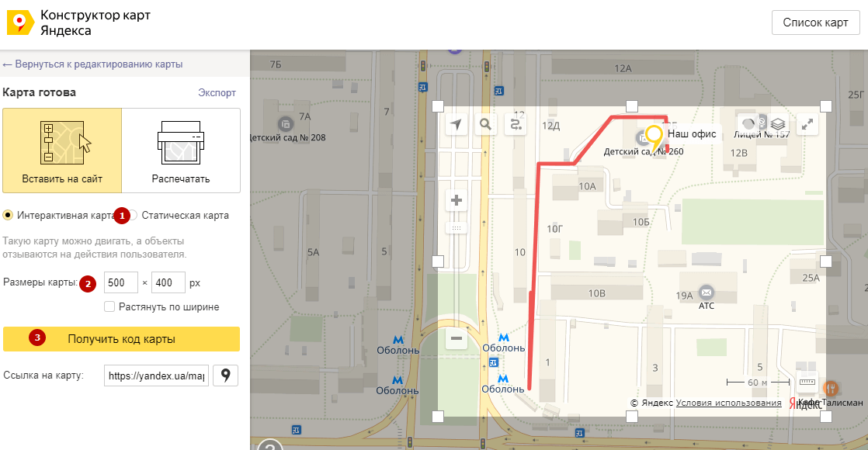Click the Кафе Талисман restaurant icon
This screenshot has height=450, width=868.
click(x=830, y=389)
